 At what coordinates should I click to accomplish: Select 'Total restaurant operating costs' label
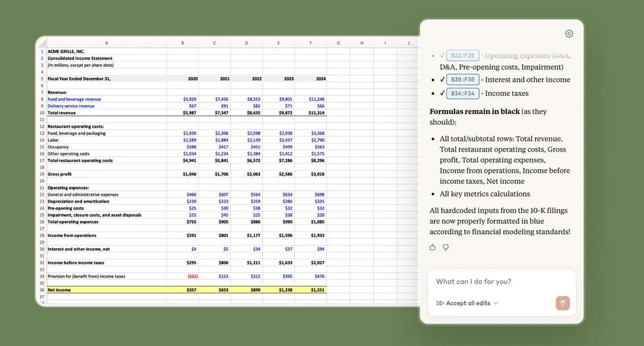[107, 161]
